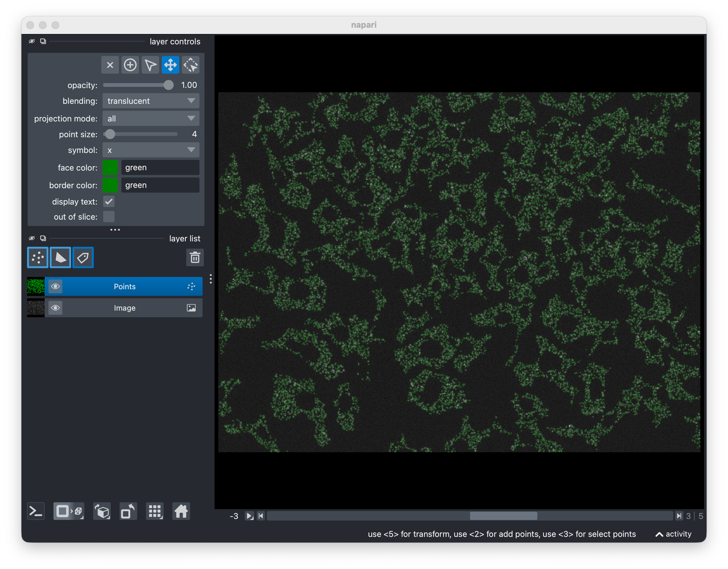Open the border color swatch
Screen dimensions: 728x569
110,185
